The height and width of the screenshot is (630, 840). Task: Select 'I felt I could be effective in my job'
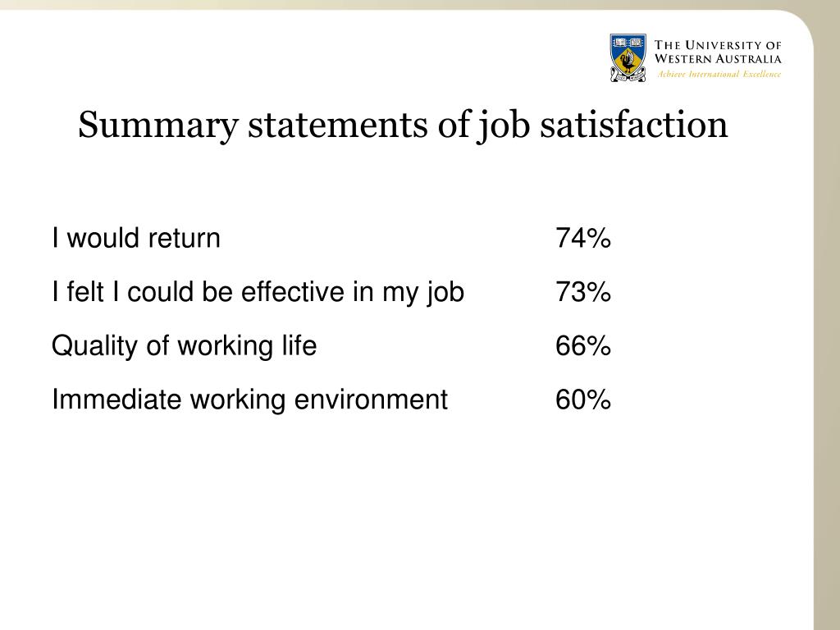tap(258, 293)
